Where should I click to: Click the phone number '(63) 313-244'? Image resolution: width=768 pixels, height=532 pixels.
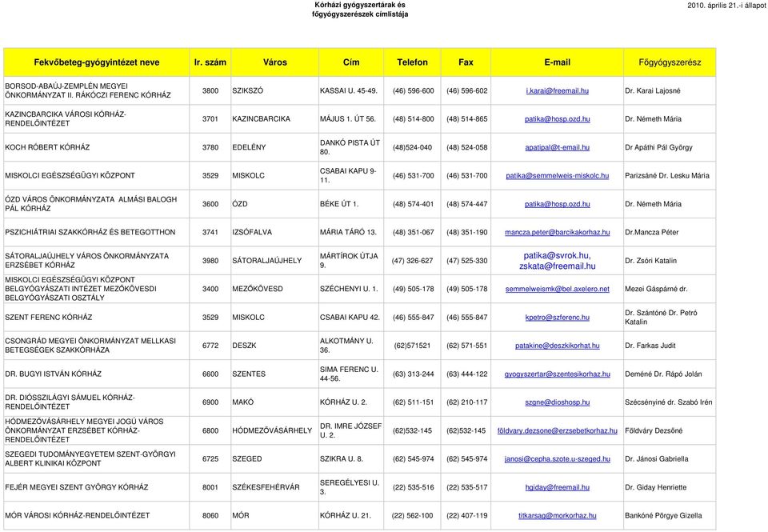pos(413,374)
